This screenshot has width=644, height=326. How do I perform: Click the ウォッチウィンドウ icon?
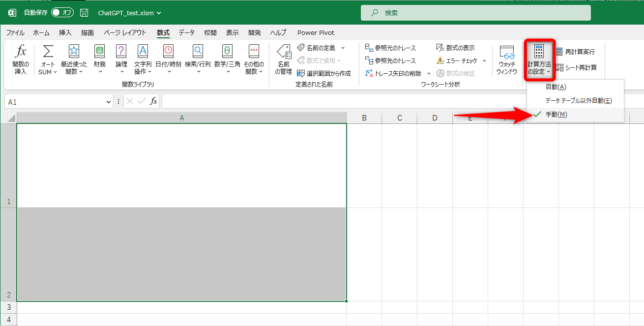[x=507, y=58]
